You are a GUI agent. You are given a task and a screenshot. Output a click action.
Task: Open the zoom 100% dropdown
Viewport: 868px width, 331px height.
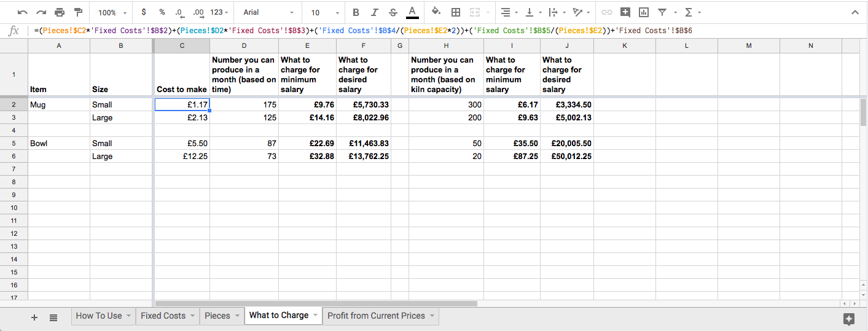pyautogui.click(x=112, y=12)
